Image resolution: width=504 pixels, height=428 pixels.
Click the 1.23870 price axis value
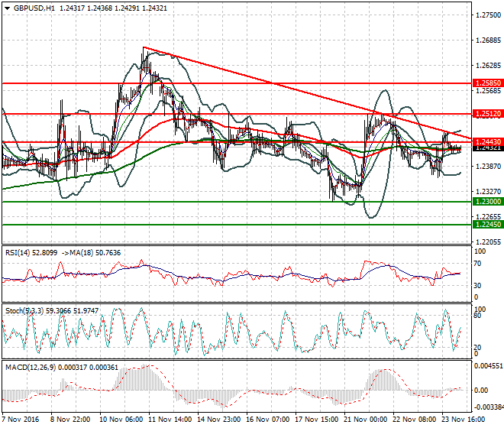pos(488,166)
